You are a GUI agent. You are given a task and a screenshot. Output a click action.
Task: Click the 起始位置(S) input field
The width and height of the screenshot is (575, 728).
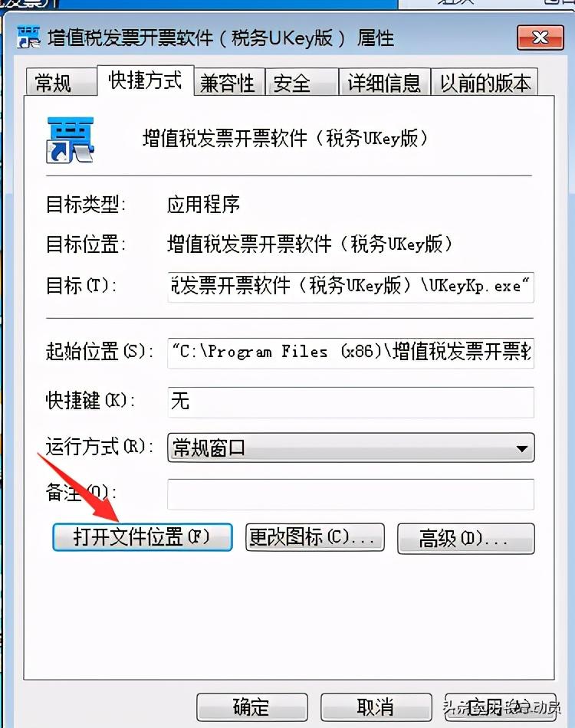tap(350, 353)
